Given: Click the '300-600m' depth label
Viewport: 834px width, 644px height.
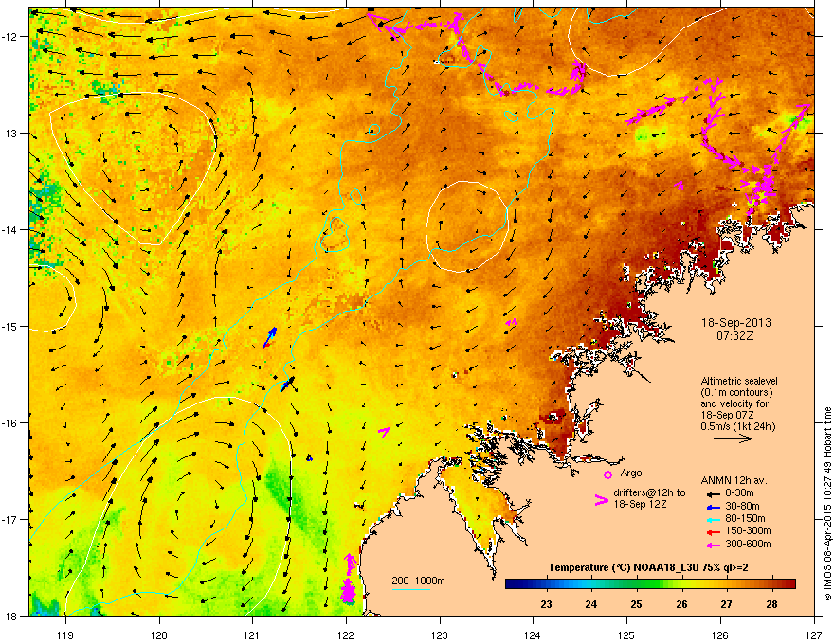Looking at the screenshot, I should click(748, 544).
